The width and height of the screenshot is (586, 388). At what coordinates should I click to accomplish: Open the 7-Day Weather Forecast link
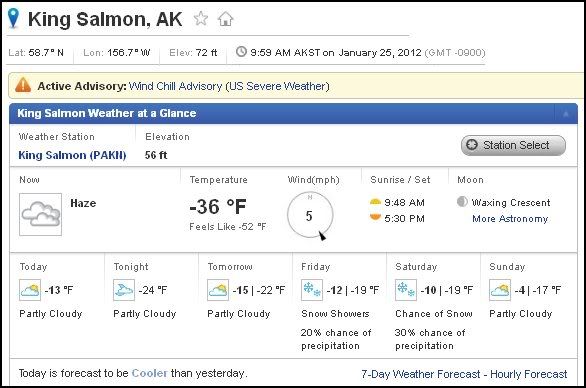[x=420, y=374]
